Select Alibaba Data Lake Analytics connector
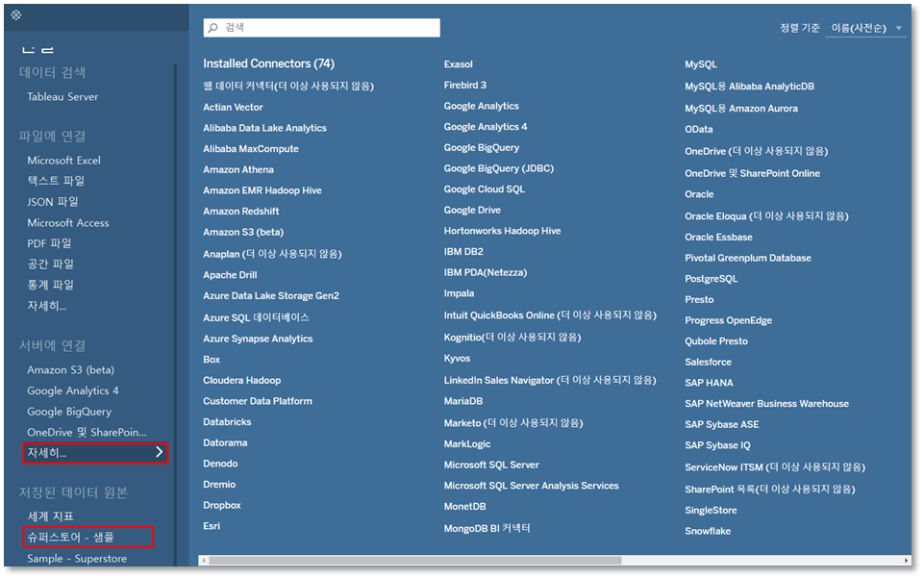This screenshot has width=924, height=579. (x=264, y=128)
